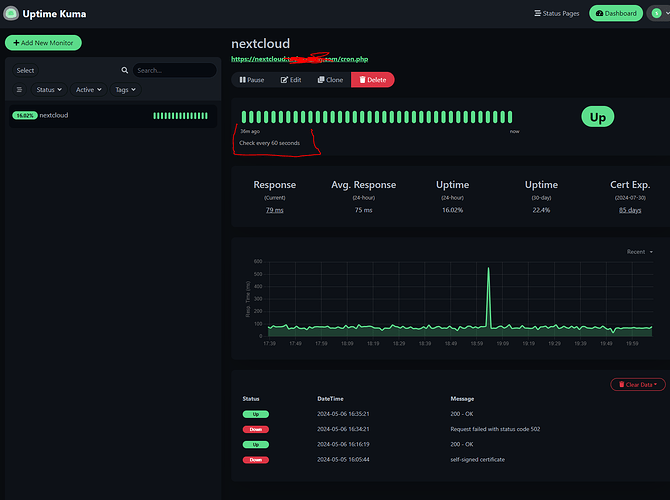
Task: Click the monitor search input field
Action: [x=174, y=71]
